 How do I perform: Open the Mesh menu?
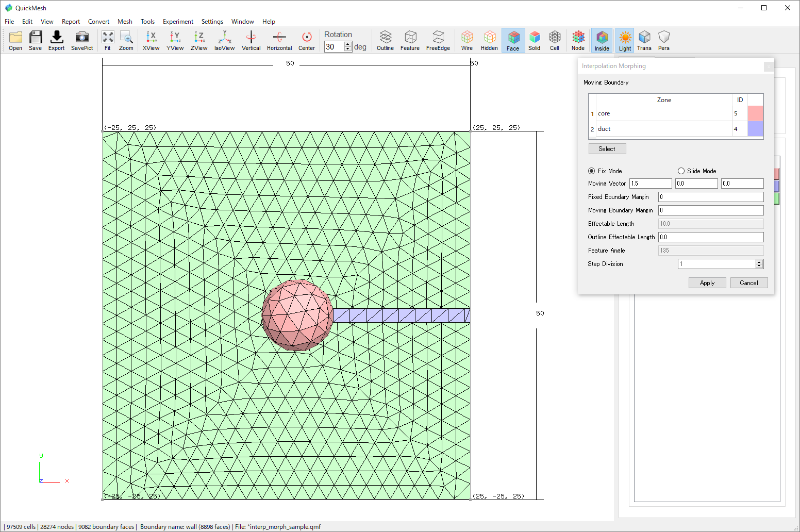[x=125, y=22]
